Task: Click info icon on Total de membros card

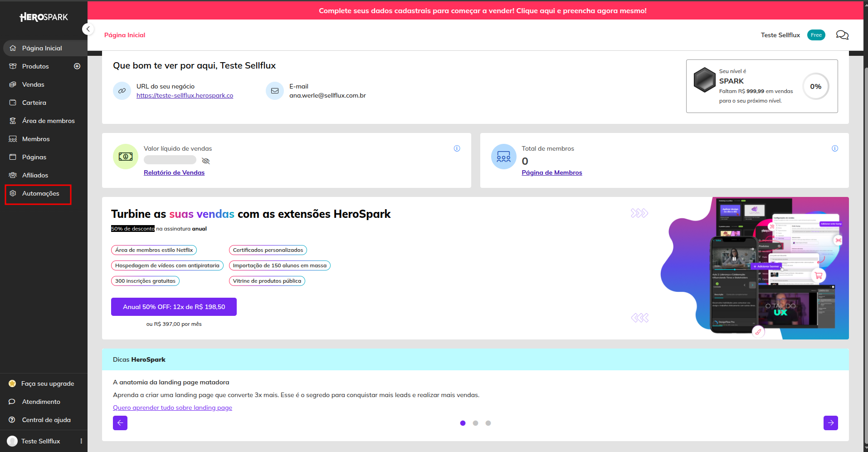Action: tap(834, 148)
